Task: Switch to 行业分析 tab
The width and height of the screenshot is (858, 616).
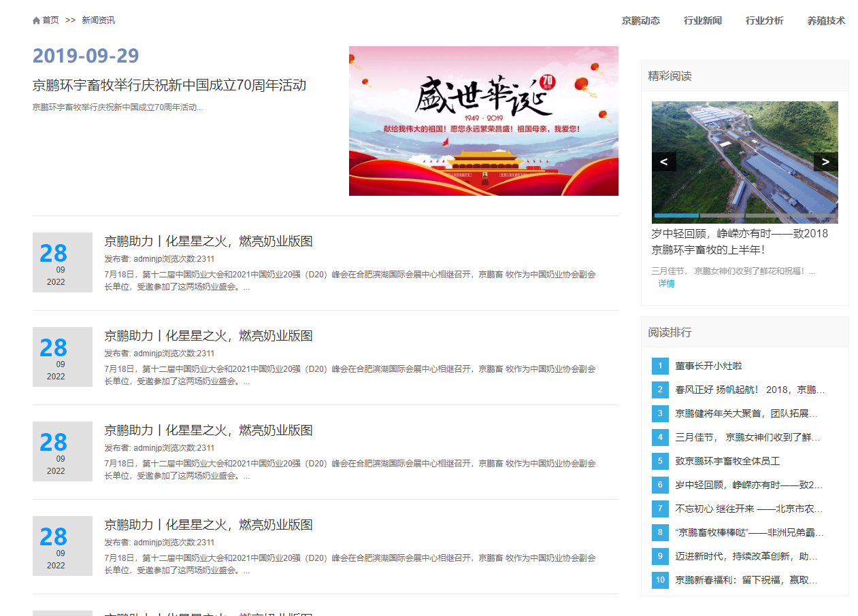Action: [x=764, y=20]
